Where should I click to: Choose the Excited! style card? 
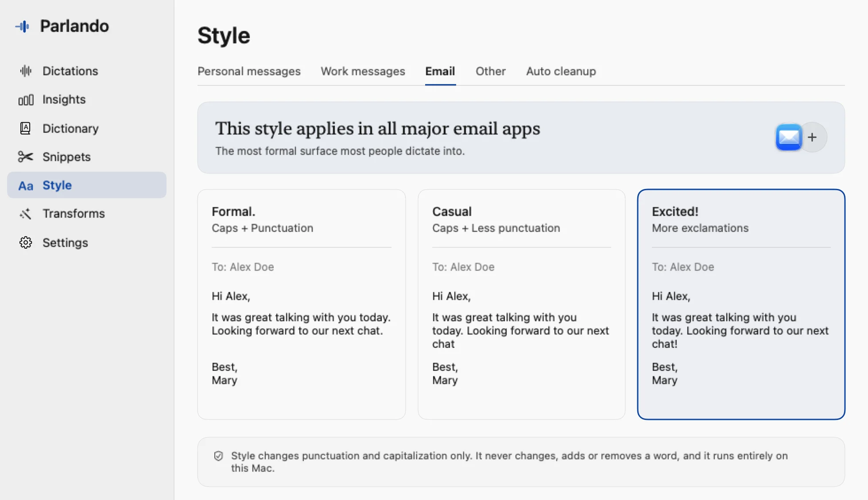pos(741,304)
